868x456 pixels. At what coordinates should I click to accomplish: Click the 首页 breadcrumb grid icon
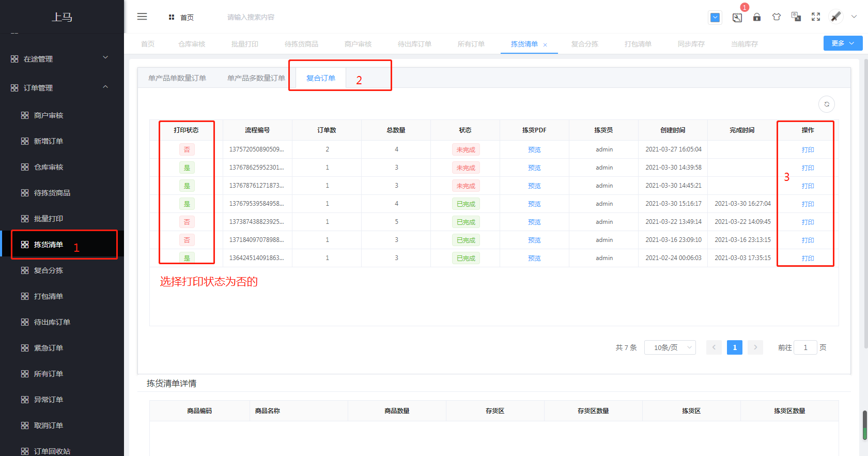coord(172,17)
